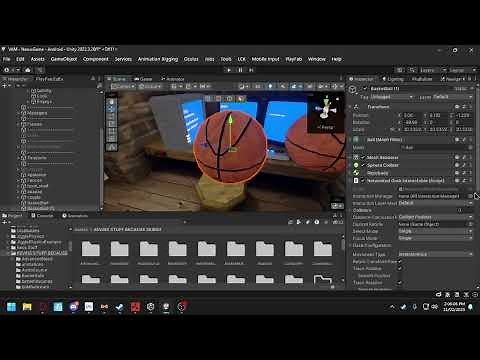480x360 pixels.
Task: Open the Animation Rigging menu
Action: coord(158,59)
